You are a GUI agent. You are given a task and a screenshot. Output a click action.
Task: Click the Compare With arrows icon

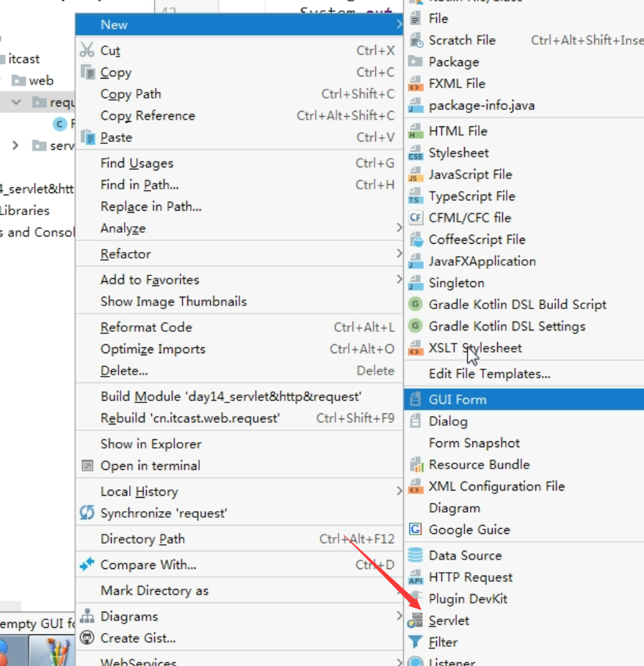(87, 565)
